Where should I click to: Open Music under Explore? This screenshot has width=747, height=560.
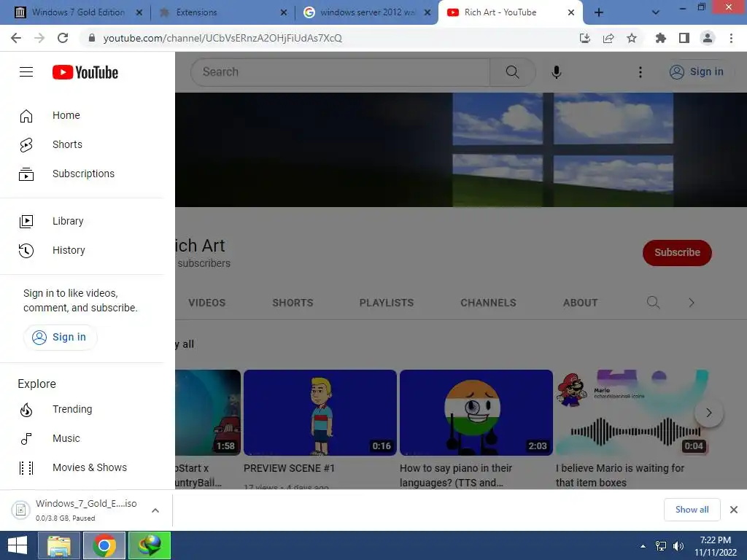[x=82, y=438]
